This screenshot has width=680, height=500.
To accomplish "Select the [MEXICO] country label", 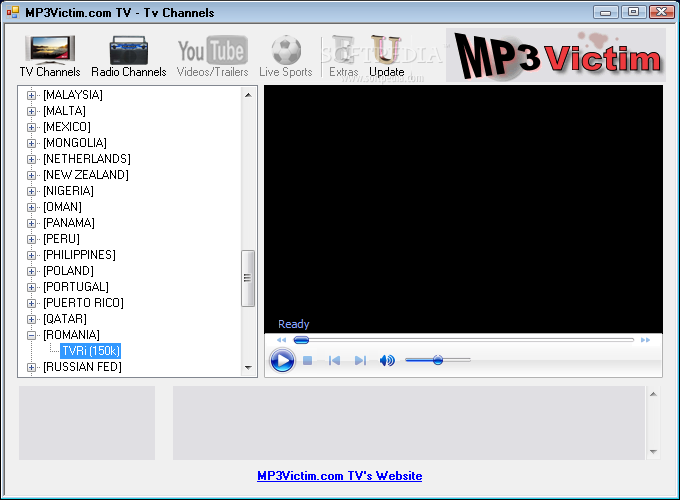I will coord(67,127).
